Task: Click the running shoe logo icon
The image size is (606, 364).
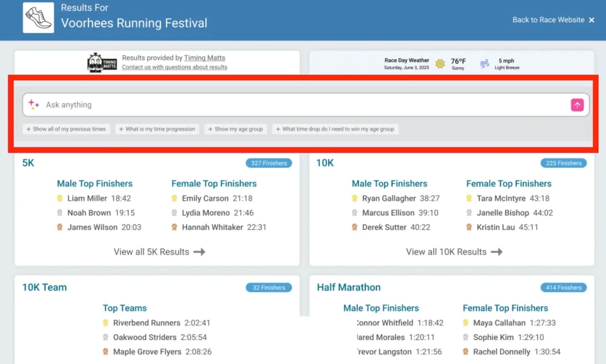Action: click(38, 17)
